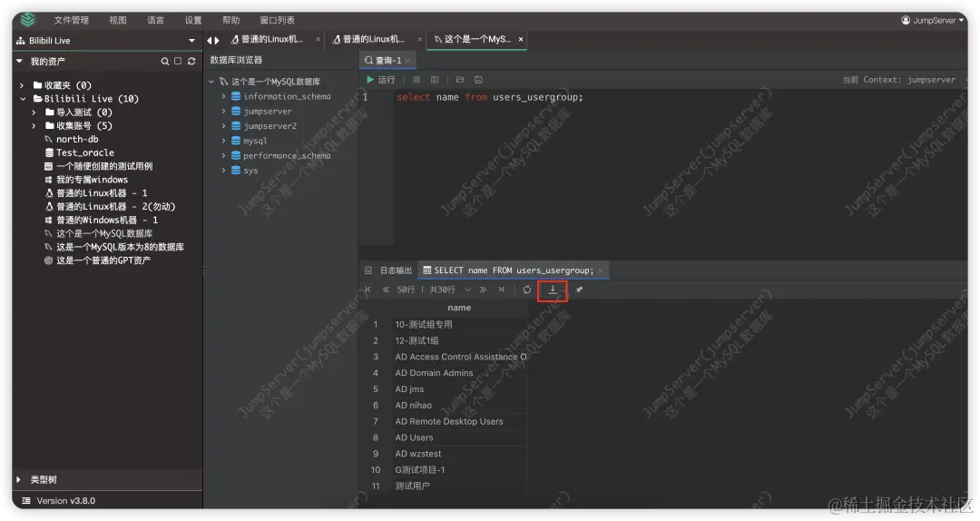Refresh the 我的资产 tree
The width and height of the screenshot is (980, 521).
191,62
